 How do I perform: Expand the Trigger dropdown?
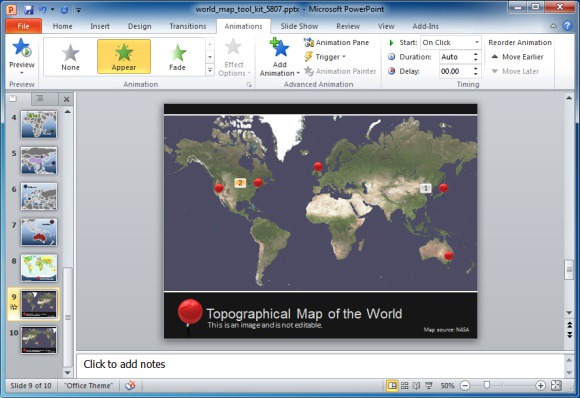click(325, 57)
